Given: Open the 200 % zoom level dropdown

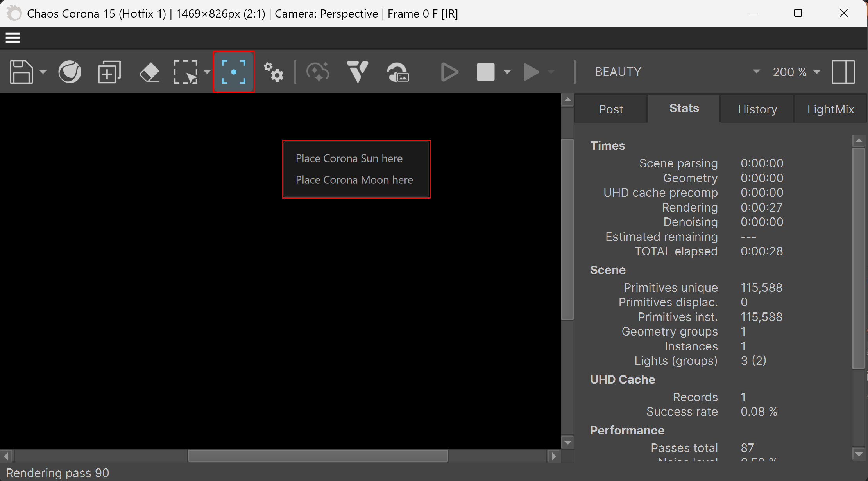Looking at the screenshot, I should (x=796, y=72).
